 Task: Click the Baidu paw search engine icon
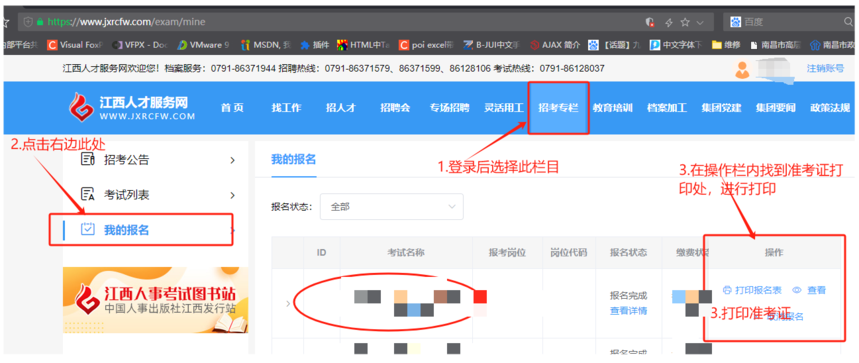pos(735,22)
